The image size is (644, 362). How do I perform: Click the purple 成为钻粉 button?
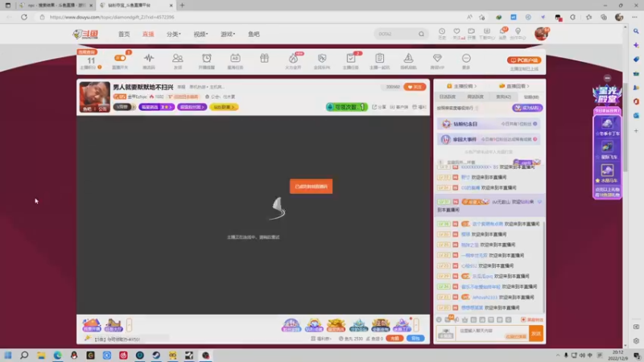(x=527, y=108)
